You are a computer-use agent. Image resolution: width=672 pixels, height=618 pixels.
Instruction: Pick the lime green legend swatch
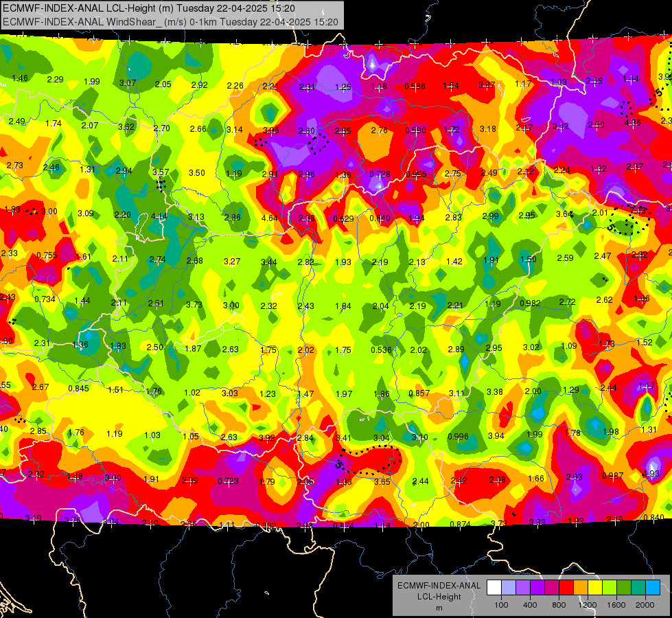point(610,588)
